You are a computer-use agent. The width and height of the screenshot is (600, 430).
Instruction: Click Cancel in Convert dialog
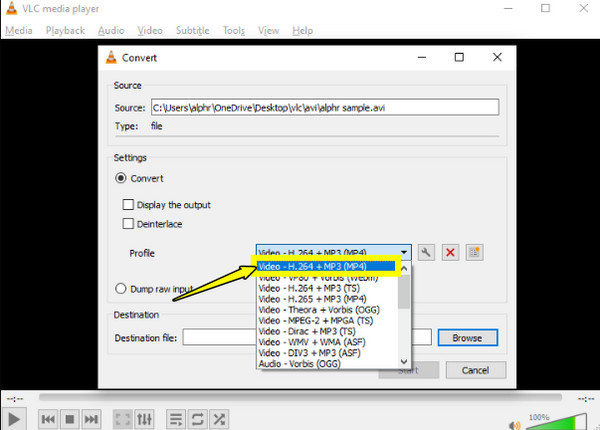pos(476,370)
